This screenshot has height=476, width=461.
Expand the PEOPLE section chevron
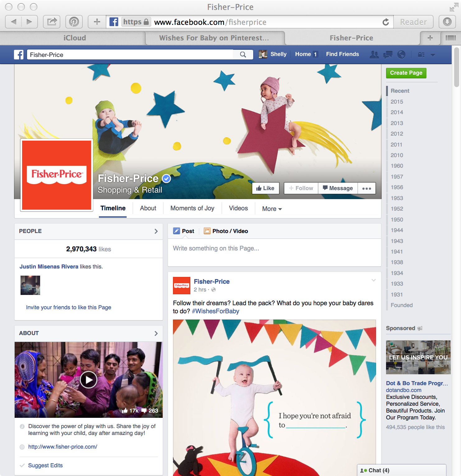156,231
